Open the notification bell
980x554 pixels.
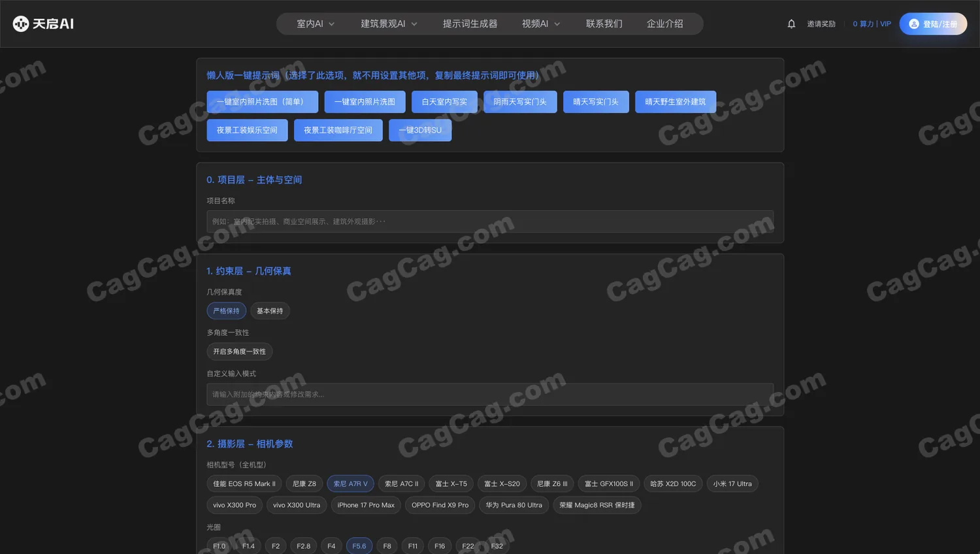pyautogui.click(x=791, y=24)
